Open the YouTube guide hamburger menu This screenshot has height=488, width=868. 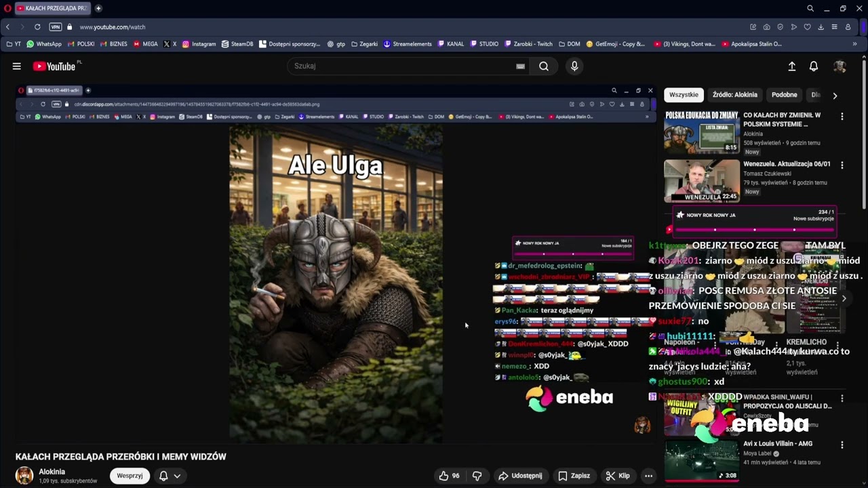coord(16,66)
